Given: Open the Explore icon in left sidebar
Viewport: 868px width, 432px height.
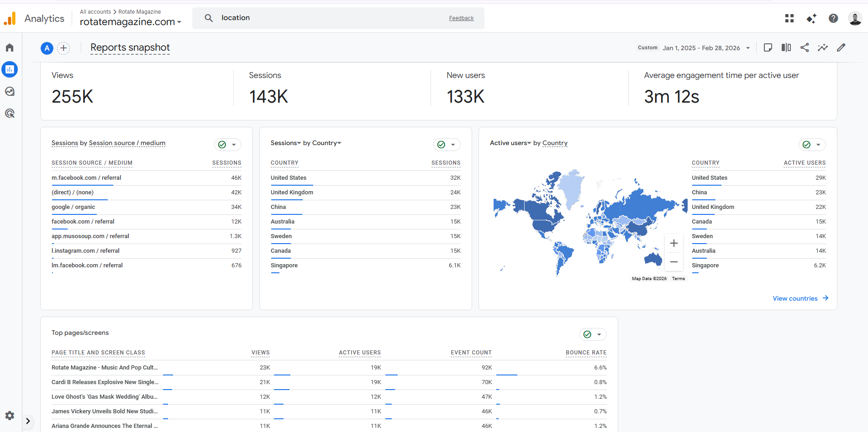Looking at the screenshot, I should click(10, 92).
